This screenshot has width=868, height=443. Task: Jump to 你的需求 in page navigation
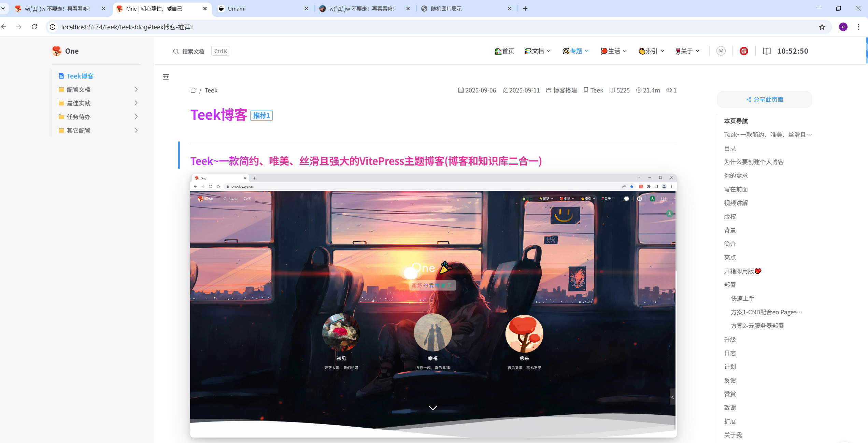[x=736, y=175]
